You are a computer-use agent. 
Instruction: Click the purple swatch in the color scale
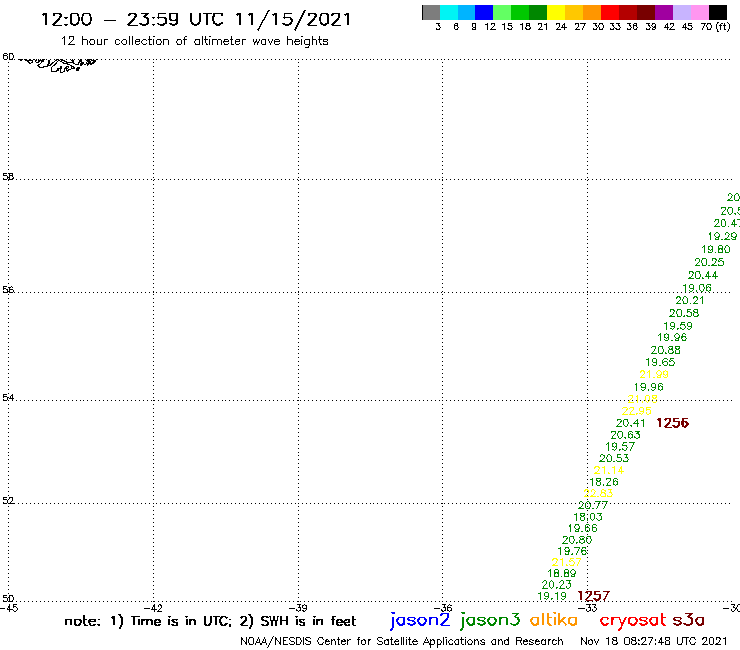click(664, 12)
